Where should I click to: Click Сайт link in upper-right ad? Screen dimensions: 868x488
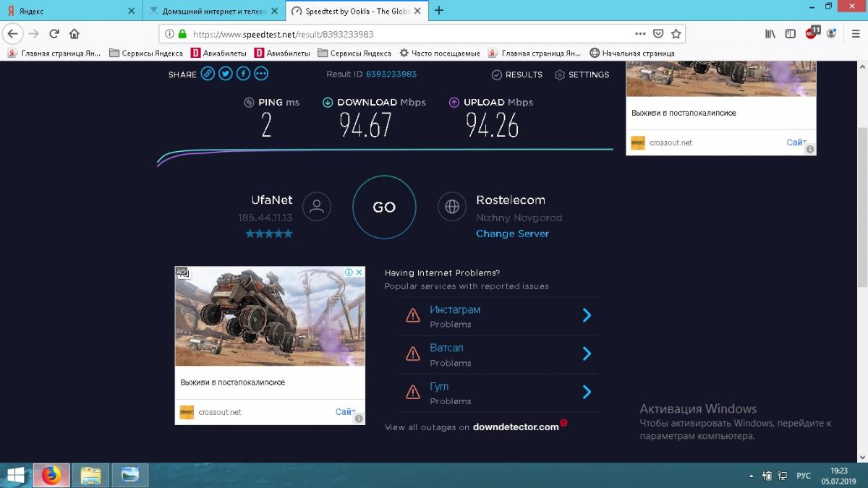796,142
